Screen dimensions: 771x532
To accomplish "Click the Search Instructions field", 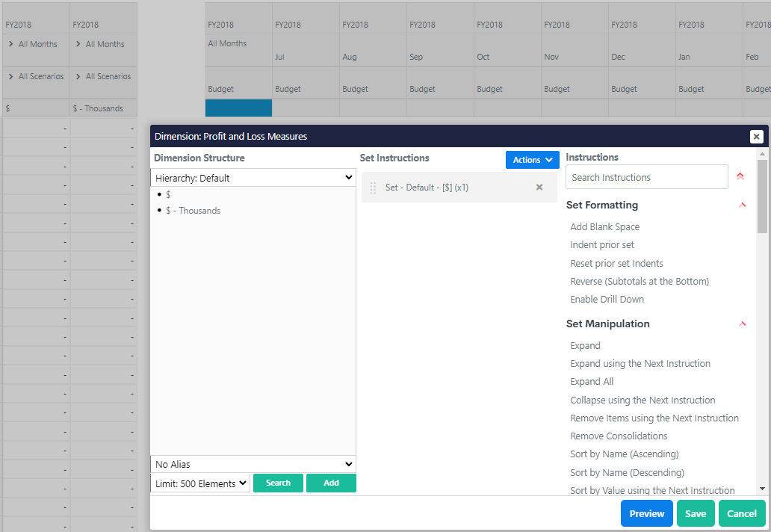I will click(x=647, y=176).
